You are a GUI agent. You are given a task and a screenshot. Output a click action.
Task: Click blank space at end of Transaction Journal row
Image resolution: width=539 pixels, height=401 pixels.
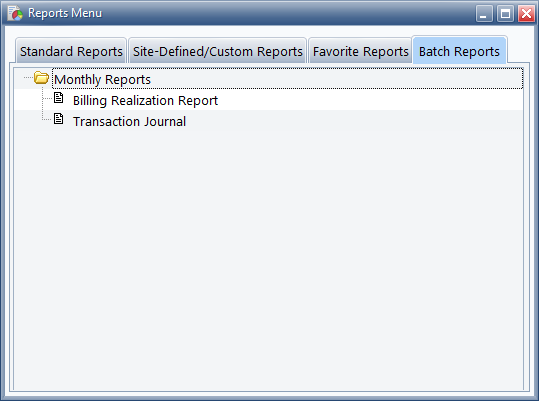[x=354, y=121]
